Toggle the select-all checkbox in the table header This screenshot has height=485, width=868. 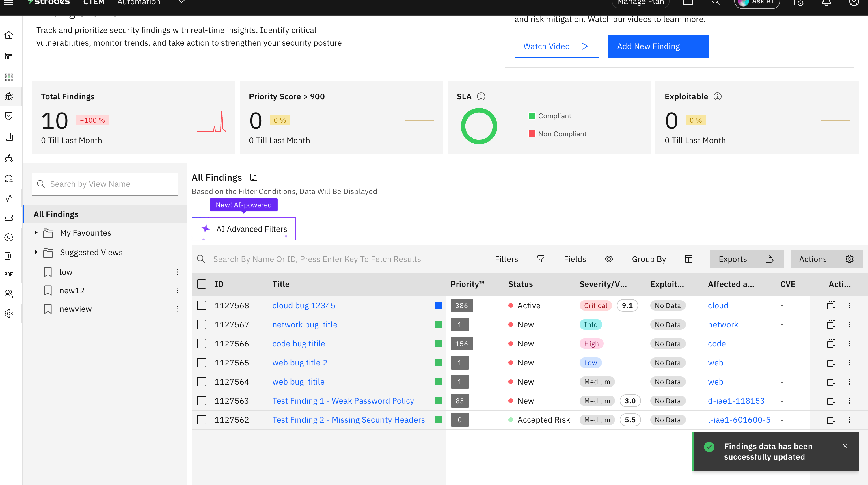(202, 284)
